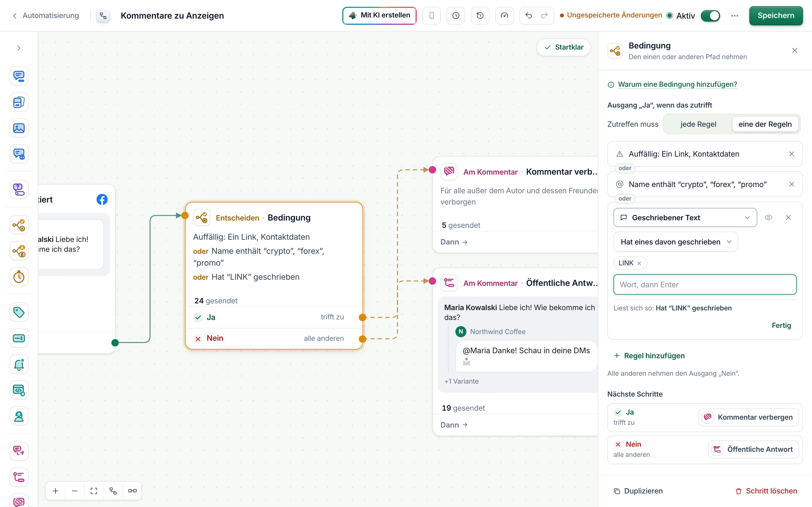The height and width of the screenshot is (507, 812).
Task: Expand the left sidebar chevron
Action: pyautogui.click(x=19, y=48)
